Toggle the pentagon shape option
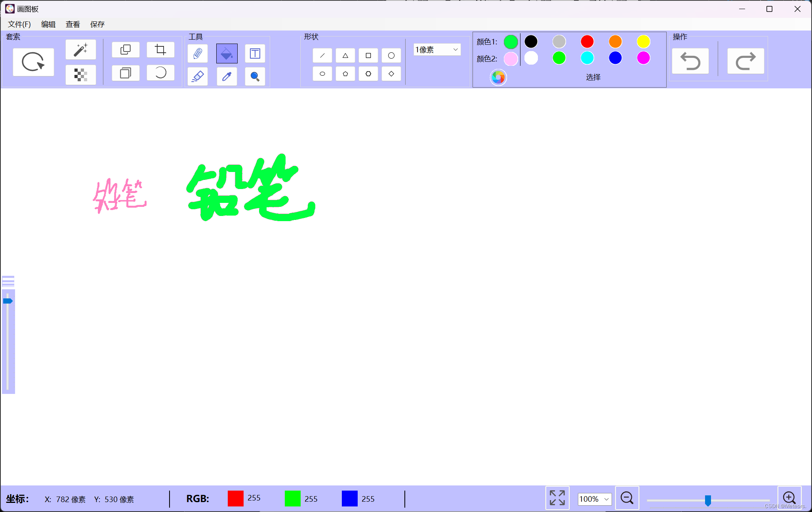 [345, 74]
